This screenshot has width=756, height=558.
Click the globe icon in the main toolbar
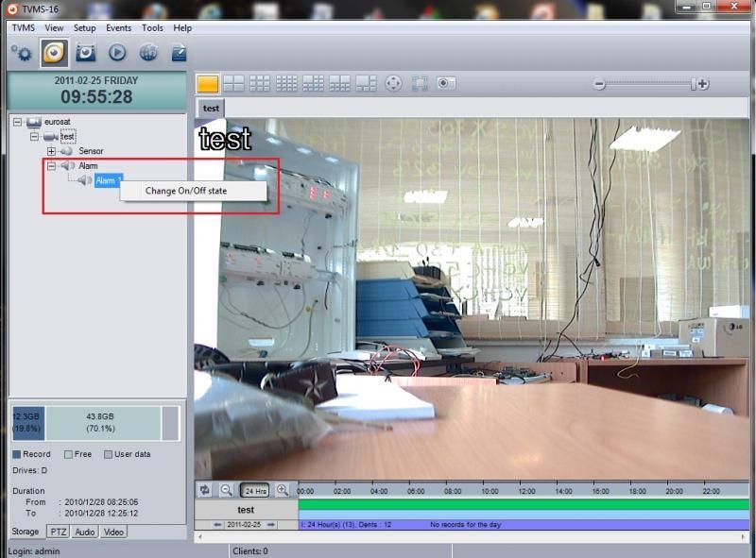point(147,54)
